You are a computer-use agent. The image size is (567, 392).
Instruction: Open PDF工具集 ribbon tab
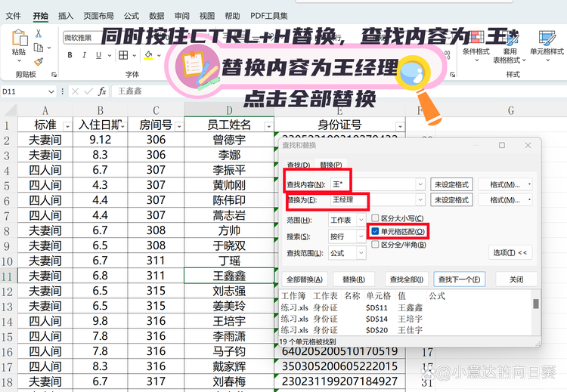coord(269,16)
